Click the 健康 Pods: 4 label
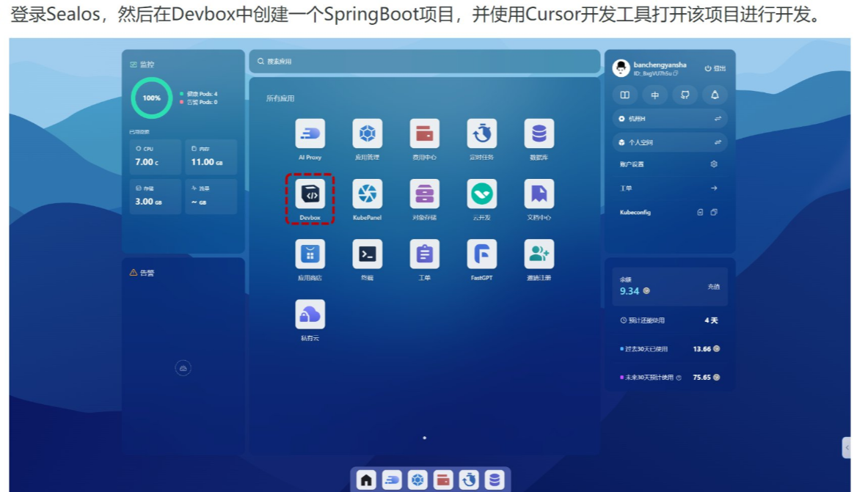 click(x=203, y=94)
